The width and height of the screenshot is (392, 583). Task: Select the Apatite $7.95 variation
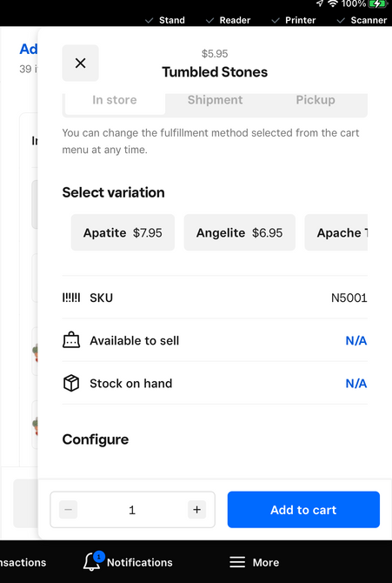tap(123, 232)
